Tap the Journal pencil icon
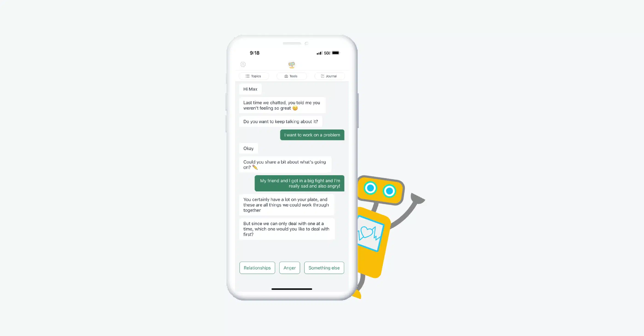Viewport: 644px width, 336px height. point(322,76)
